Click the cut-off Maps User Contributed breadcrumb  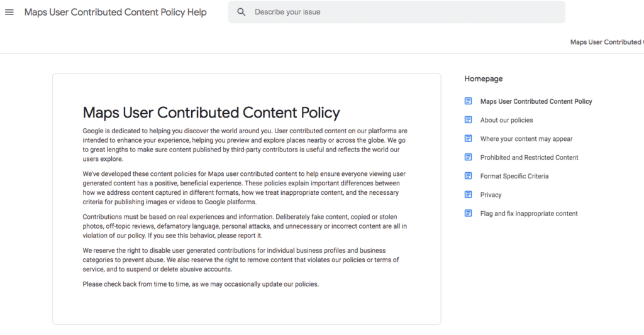point(607,42)
